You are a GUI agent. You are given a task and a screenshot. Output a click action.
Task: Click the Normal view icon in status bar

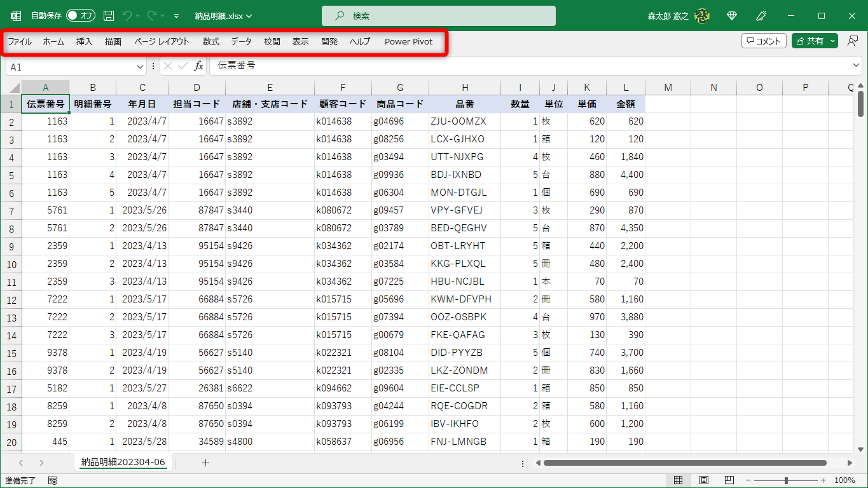tap(679, 480)
